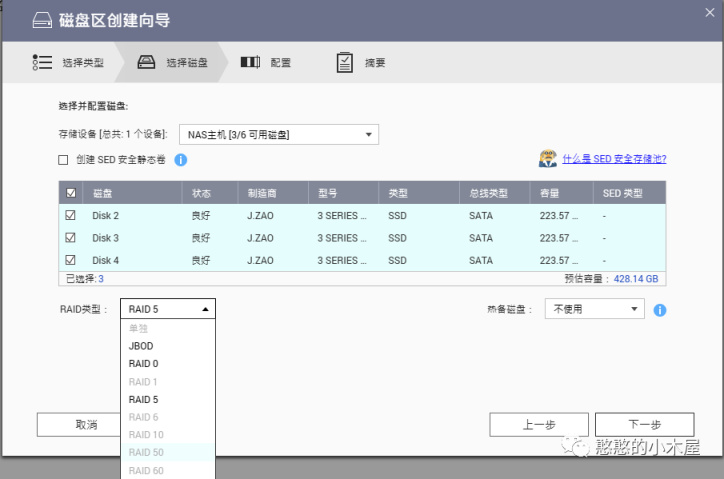Sort by the Bus Type column header
This screenshot has width=724, height=479.
coord(495,193)
